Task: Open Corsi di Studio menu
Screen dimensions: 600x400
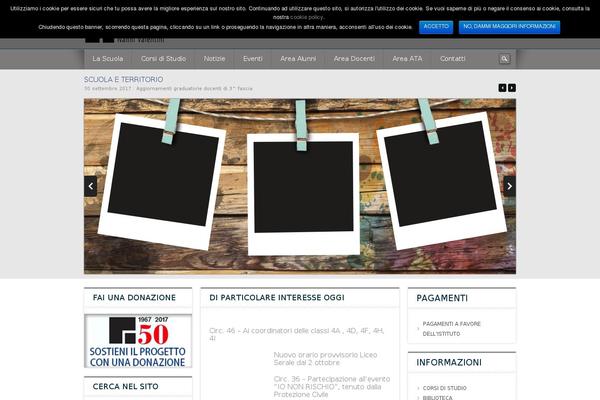Action: (163, 59)
